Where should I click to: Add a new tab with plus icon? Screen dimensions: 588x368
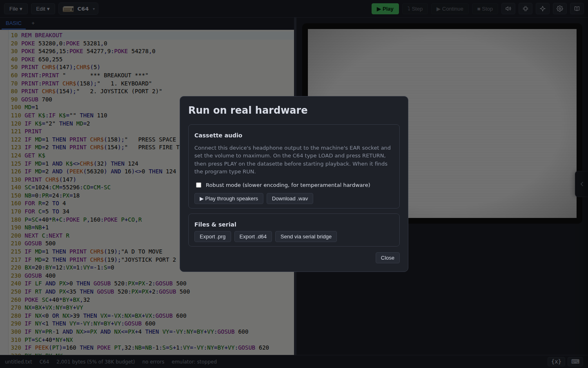(x=33, y=23)
